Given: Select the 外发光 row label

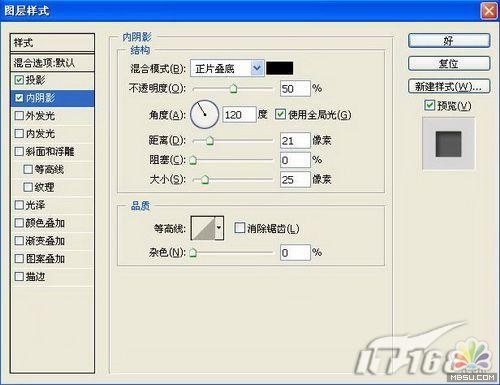Looking at the screenshot, I should coord(40,116).
